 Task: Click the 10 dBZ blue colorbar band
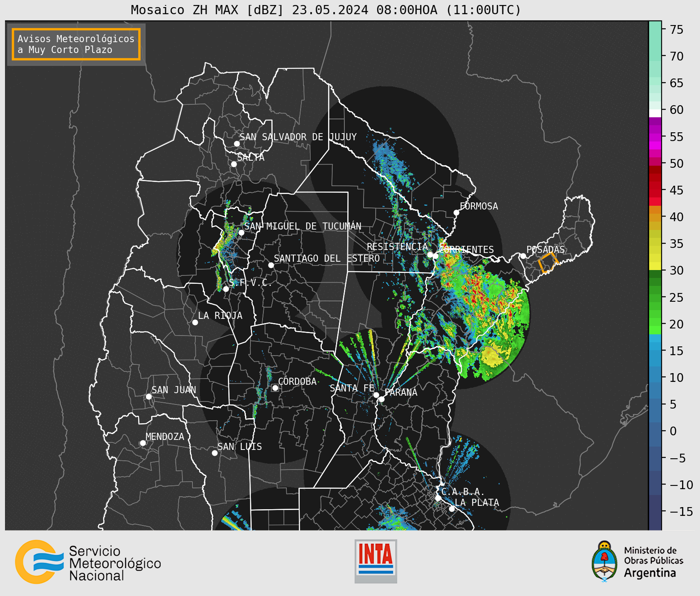[x=655, y=374]
